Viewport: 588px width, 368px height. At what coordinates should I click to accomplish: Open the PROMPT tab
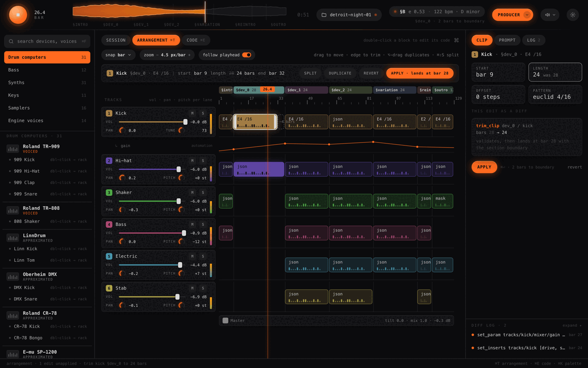click(x=507, y=40)
